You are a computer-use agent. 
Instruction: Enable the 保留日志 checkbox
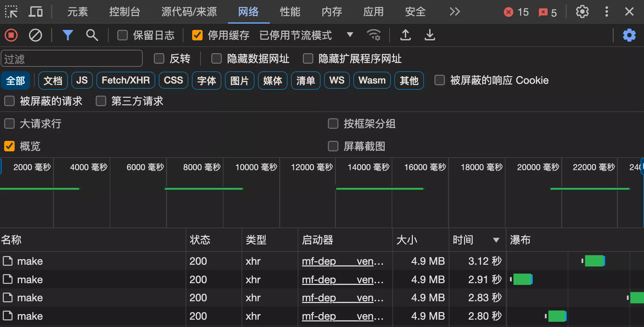(122, 35)
